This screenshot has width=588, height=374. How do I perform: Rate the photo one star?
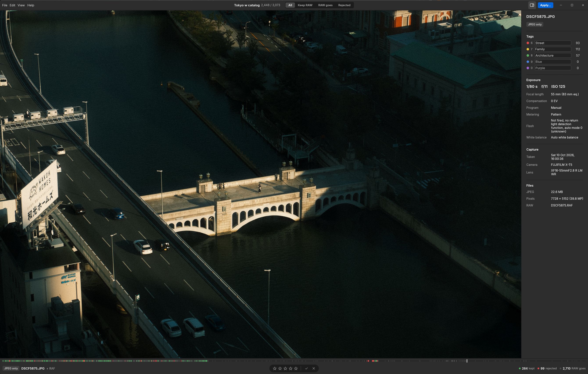tap(274, 368)
